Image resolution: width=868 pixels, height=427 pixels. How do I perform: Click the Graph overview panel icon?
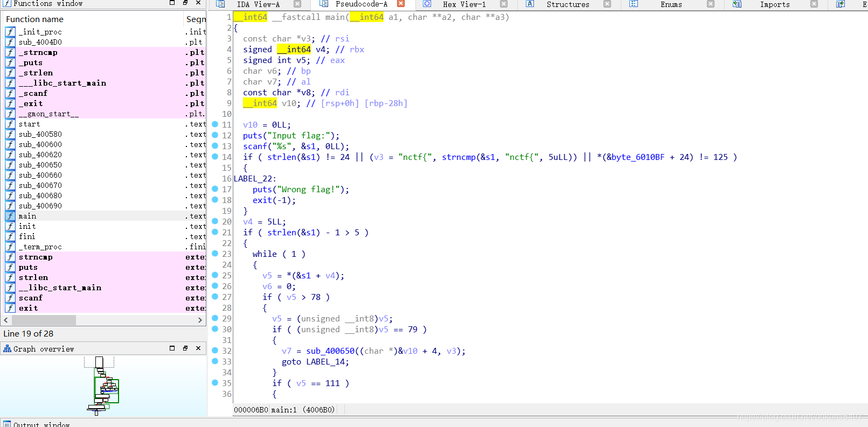[7, 349]
